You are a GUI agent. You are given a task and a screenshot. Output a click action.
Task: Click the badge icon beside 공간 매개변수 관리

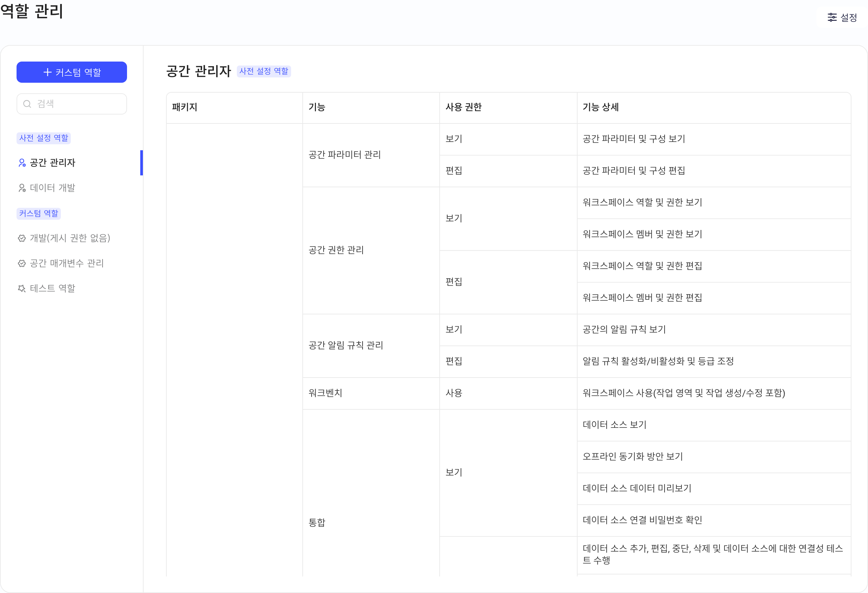tap(22, 263)
